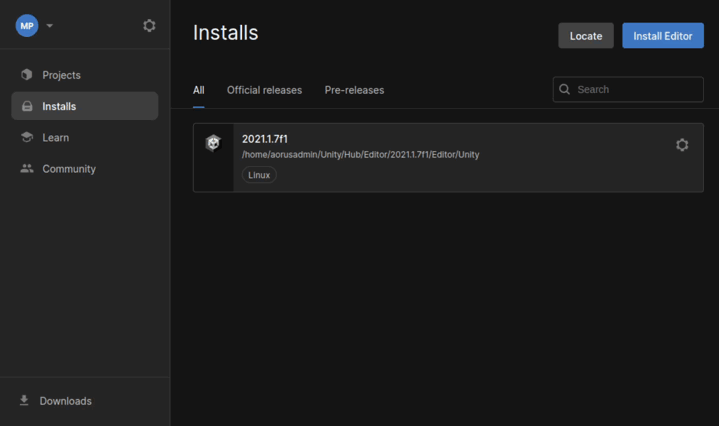719x426 pixels.
Task: Open Hub preferences gear in sidebar
Action: (149, 26)
